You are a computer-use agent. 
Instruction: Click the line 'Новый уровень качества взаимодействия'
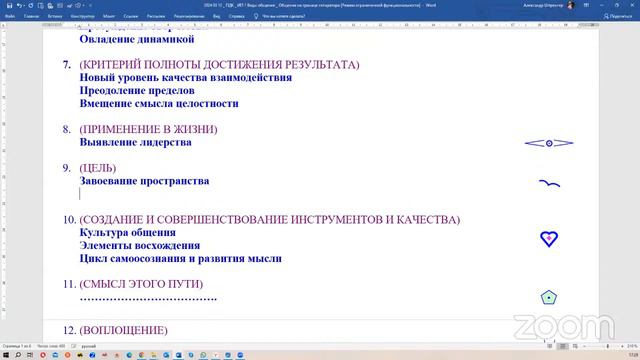[186, 78]
